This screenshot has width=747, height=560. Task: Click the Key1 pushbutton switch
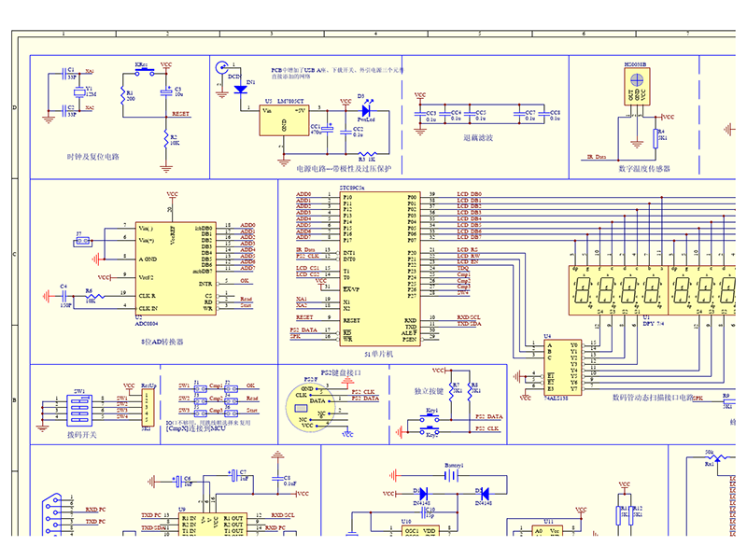pyautogui.click(x=430, y=418)
